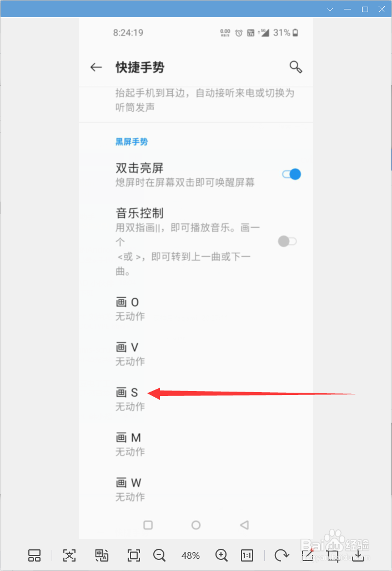This screenshot has width=392, height=571.
Task: Click the zoom out magnifier
Action: pyautogui.click(x=159, y=555)
